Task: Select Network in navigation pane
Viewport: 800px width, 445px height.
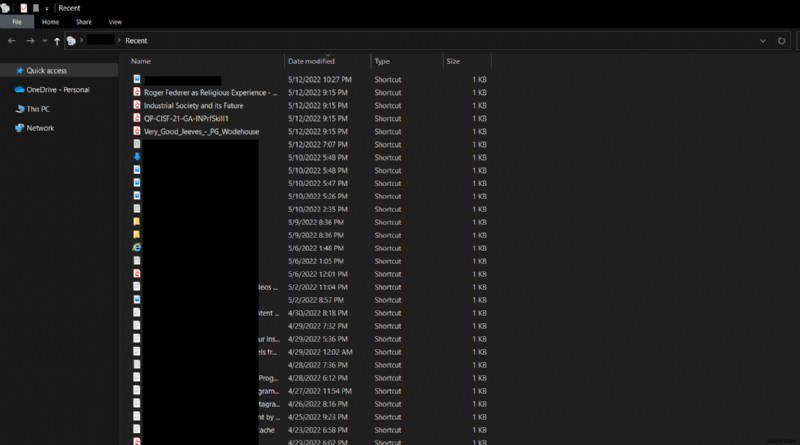Action: tap(40, 128)
